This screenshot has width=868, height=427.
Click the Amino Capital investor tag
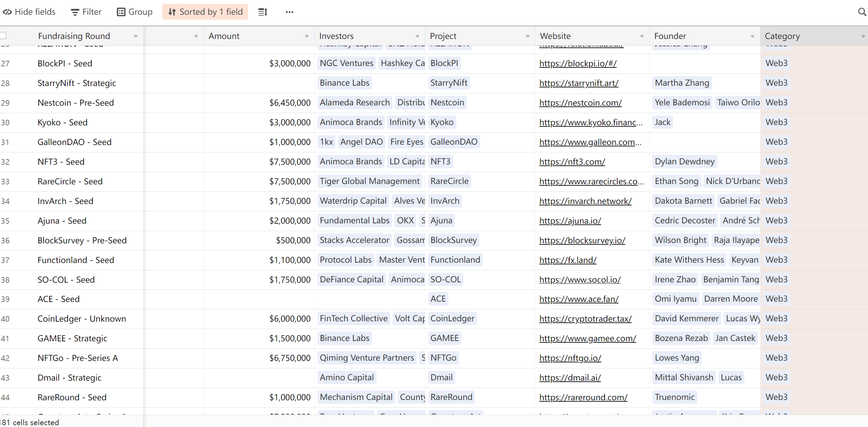[x=347, y=377]
